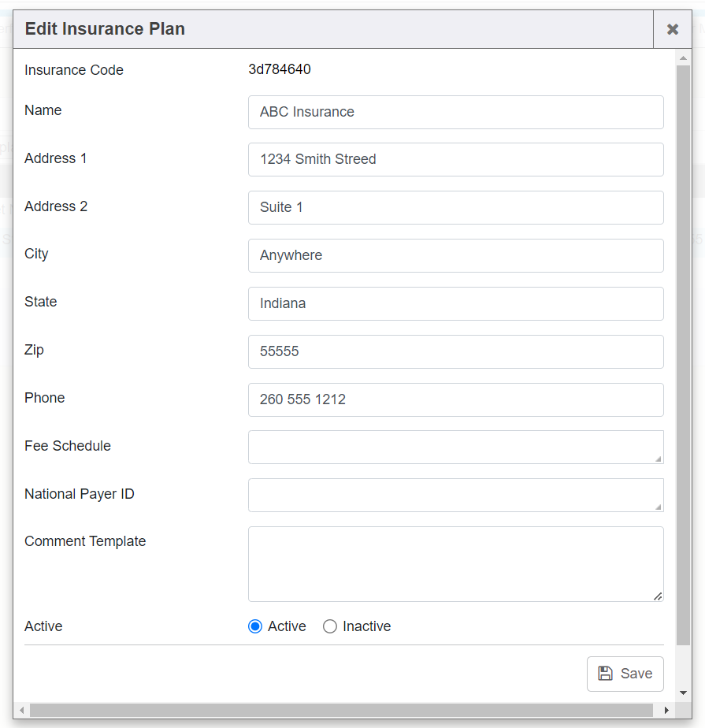Image resolution: width=705 pixels, height=728 pixels.
Task: Click the State field showing Indiana
Action: pyautogui.click(x=456, y=303)
